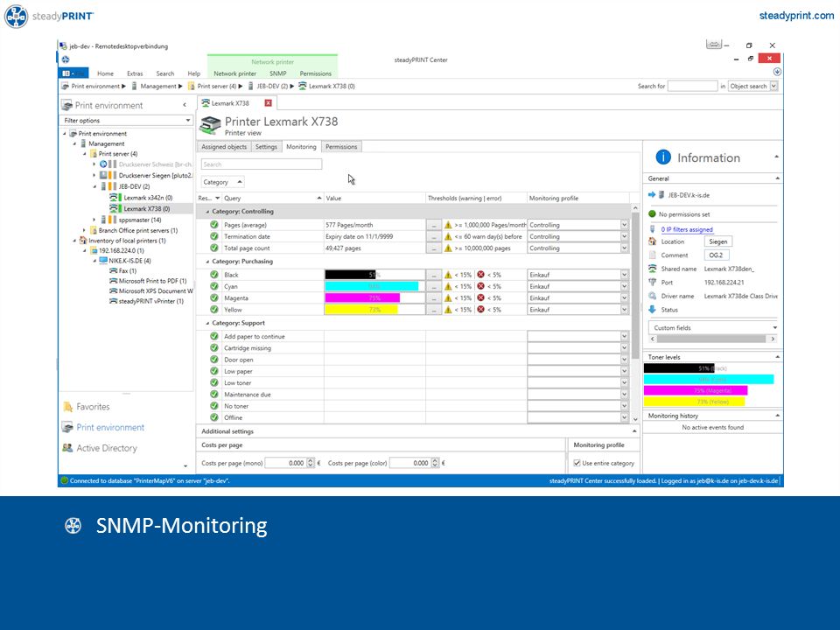Switch to the Permissions ribbon tab
The height and width of the screenshot is (630, 840).
pos(315,73)
